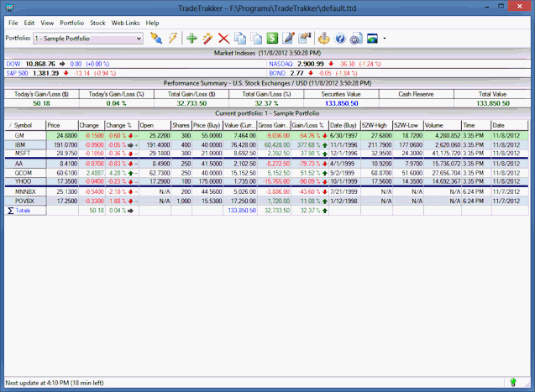535x392 pixels.
Task: Click Total Gain/Loss ($) value 32,733.50
Action: [x=191, y=103]
